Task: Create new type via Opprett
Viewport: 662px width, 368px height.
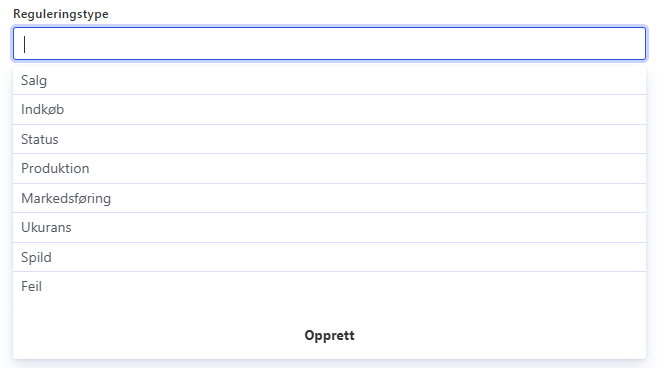Action: click(329, 335)
